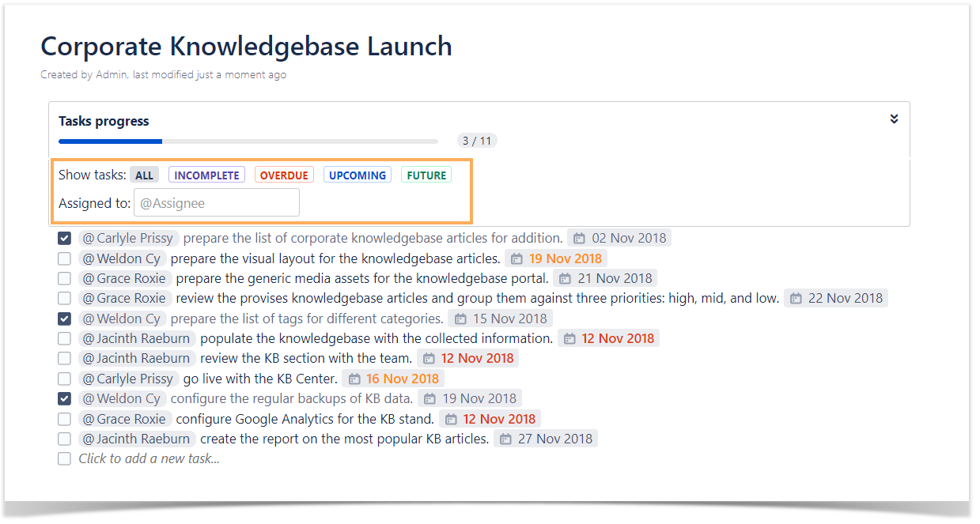This screenshot has width=980, height=524.
Task: Click the Corporate Knowledgebase Launch page title
Action: [x=247, y=47]
